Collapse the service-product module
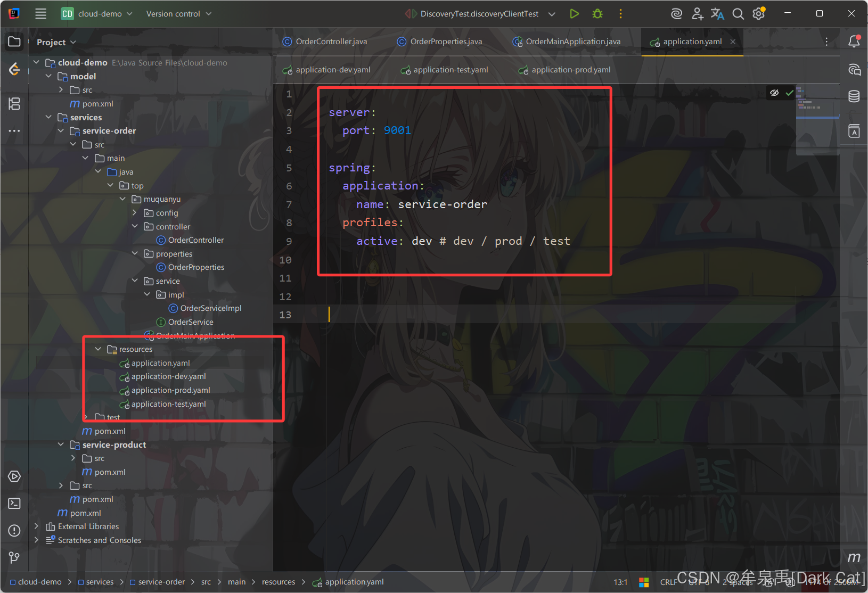 click(x=61, y=444)
